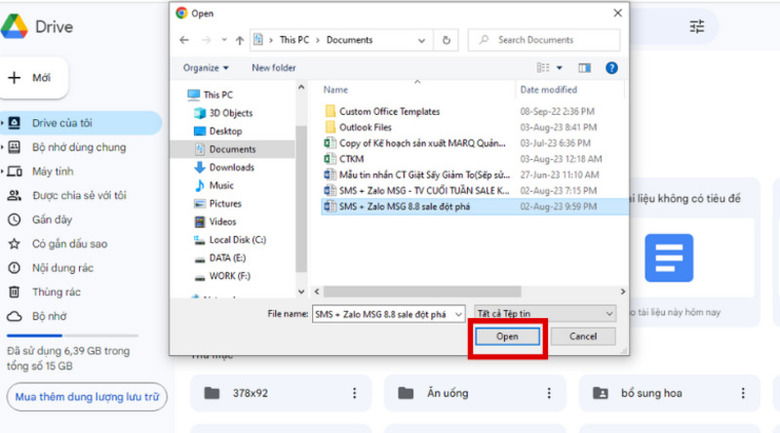Click the Cancel button

pos(583,337)
